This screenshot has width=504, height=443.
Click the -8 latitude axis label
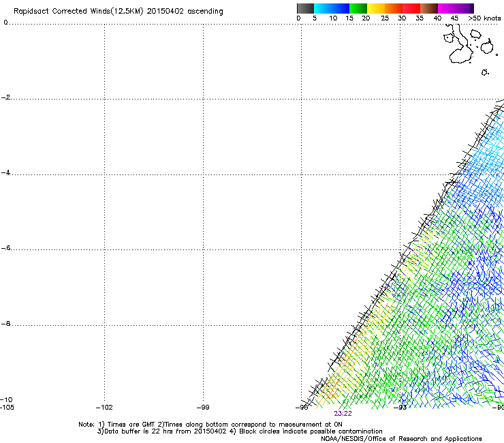5,324
